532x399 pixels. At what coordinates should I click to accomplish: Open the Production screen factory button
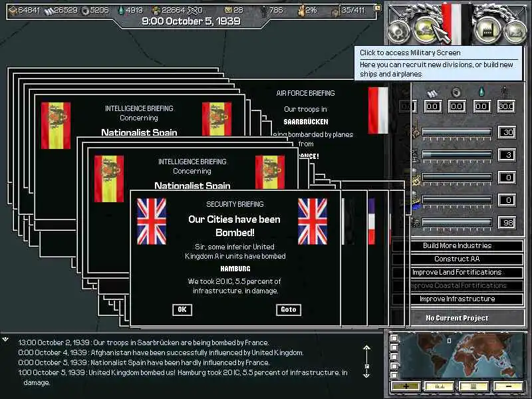487,30
